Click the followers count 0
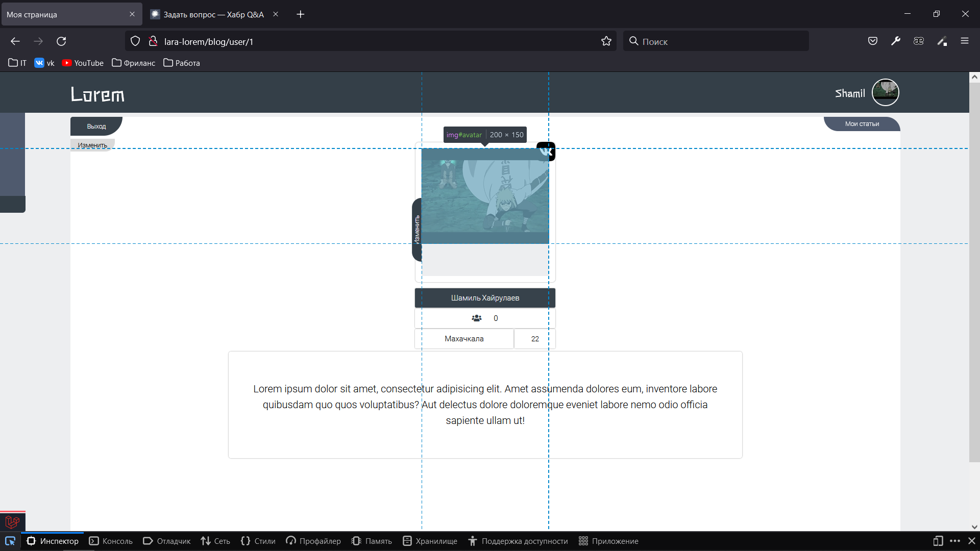The width and height of the screenshot is (980, 551). tap(496, 318)
